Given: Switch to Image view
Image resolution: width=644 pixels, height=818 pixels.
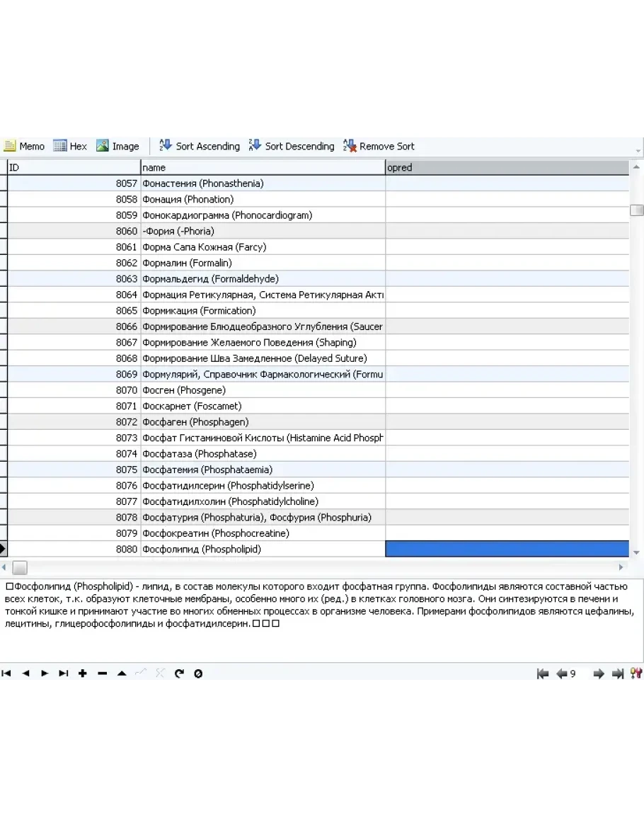Looking at the screenshot, I should pyautogui.click(x=117, y=147).
